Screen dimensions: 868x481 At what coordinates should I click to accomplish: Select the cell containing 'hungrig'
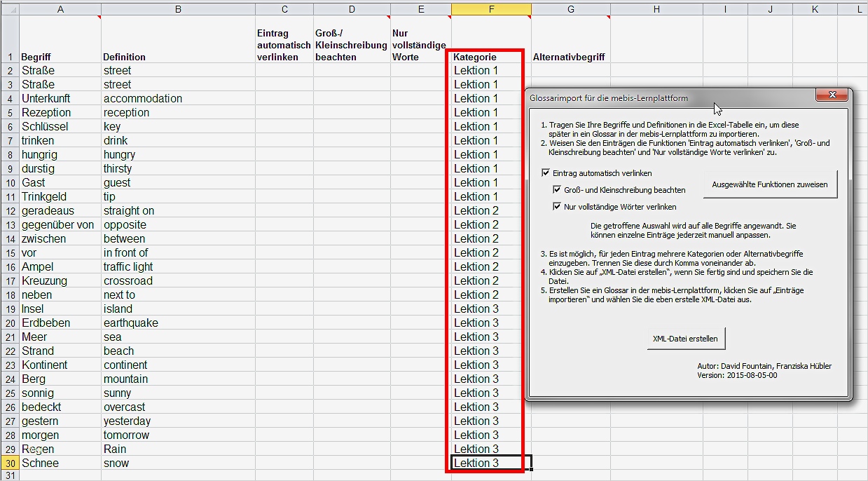coord(60,154)
